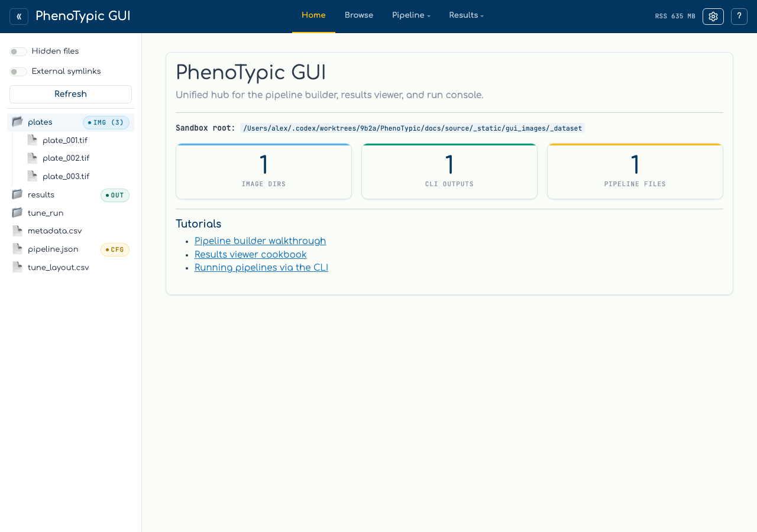Screen dimensions: 757x532
Task: Select the Home tab
Action: tap(313, 16)
